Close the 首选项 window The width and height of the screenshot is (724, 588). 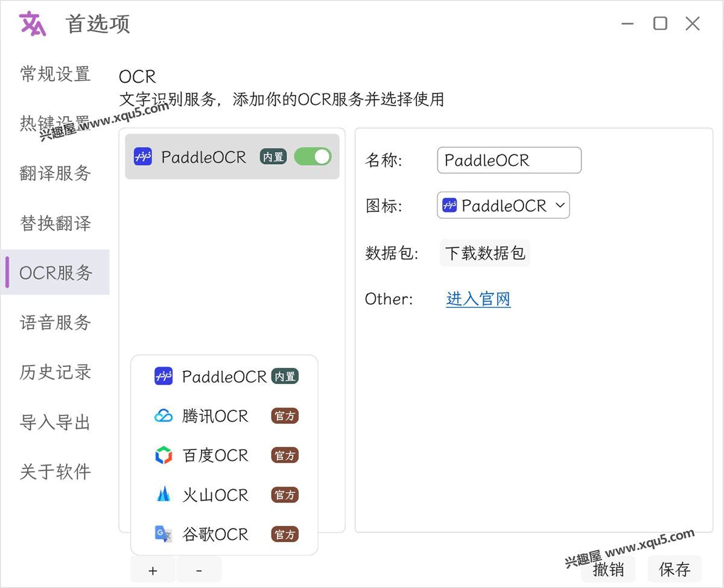[693, 24]
